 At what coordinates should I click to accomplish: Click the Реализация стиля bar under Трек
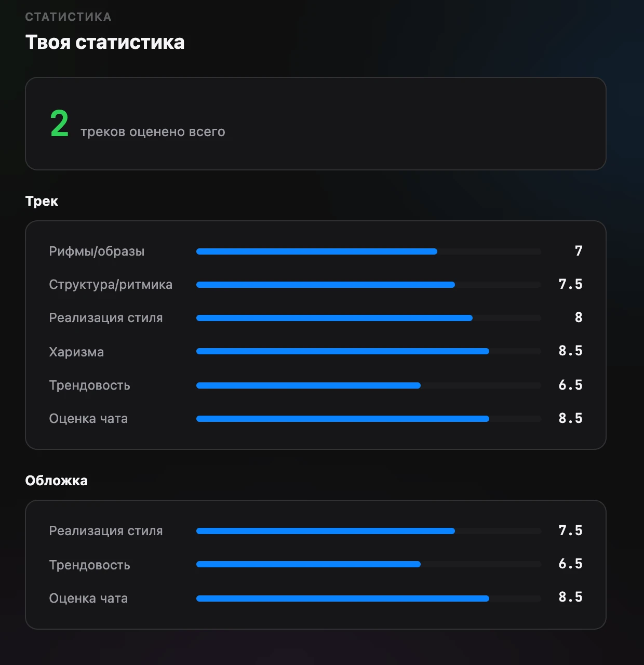pos(369,318)
